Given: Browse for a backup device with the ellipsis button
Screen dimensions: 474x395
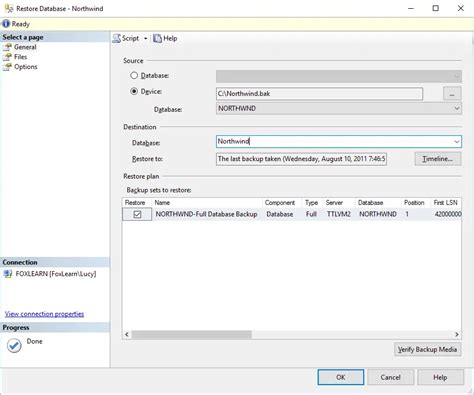Looking at the screenshot, I should (x=452, y=94).
